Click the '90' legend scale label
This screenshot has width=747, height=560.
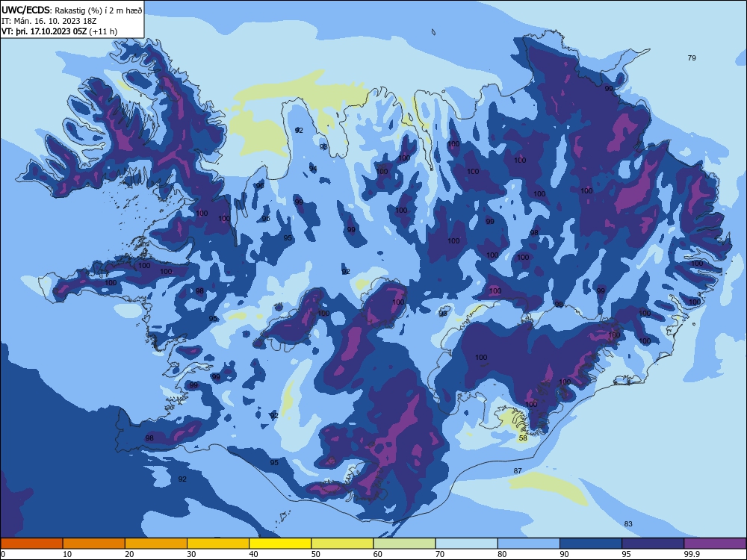point(565,554)
